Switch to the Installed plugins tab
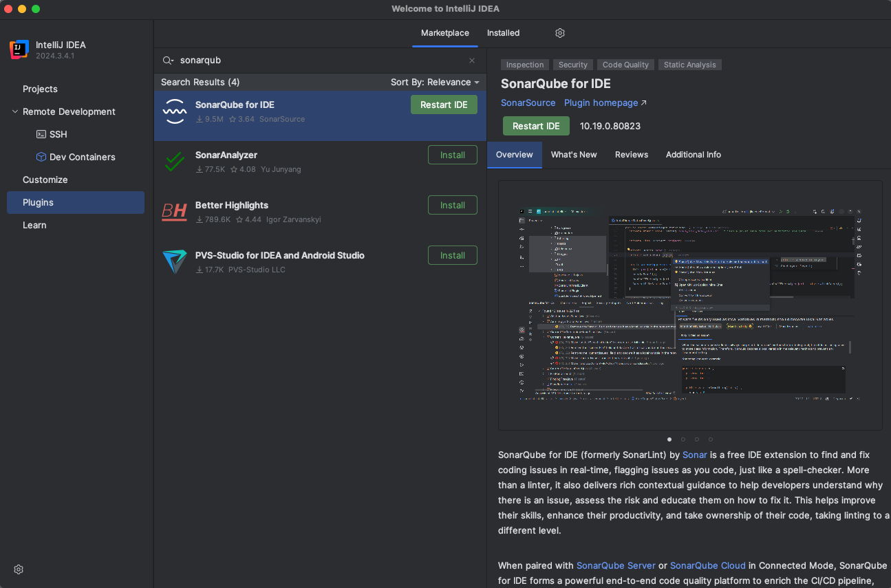 (503, 33)
